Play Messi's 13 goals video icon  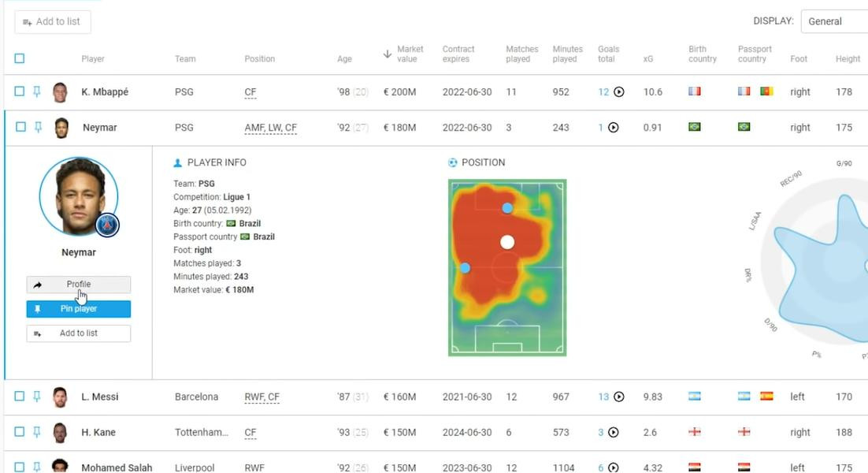(x=619, y=397)
